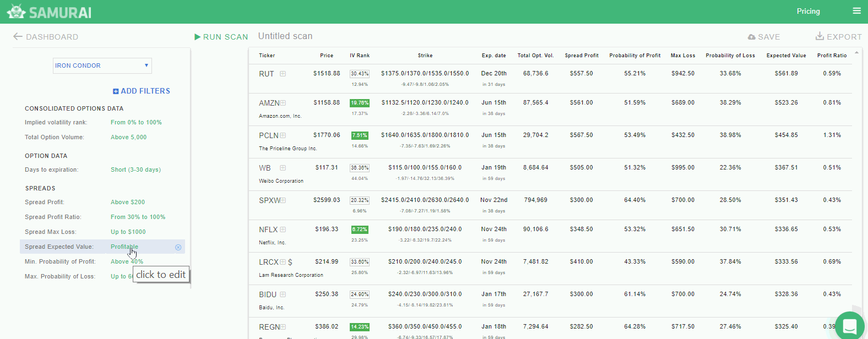
Task: Edit Days to expiration filter value
Action: (x=135, y=169)
